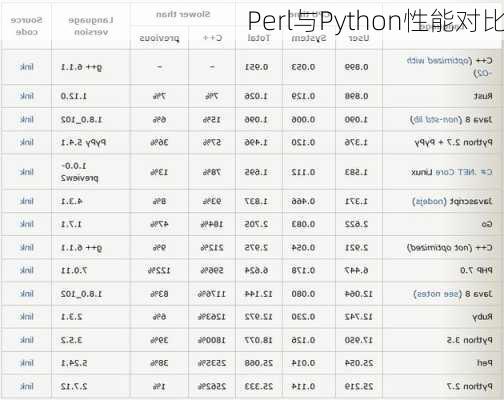Viewport: 504px width, 400px height.
Task: Click the 'System' column header
Action: 309,38
